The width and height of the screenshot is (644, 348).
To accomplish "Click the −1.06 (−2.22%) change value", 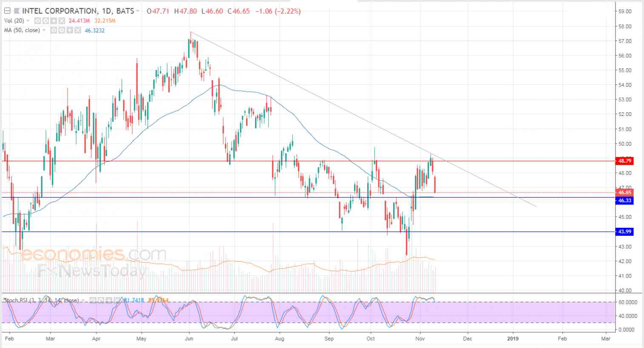I will pyautogui.click(x=278, y=11).
